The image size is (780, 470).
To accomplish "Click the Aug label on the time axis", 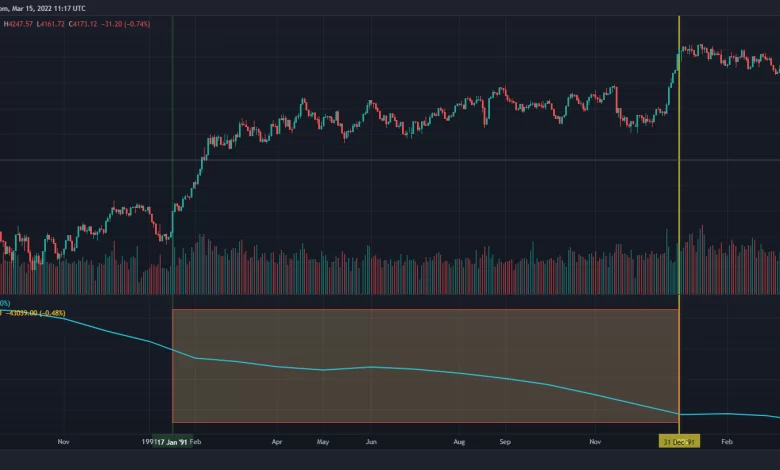I will tap(459, 440).
